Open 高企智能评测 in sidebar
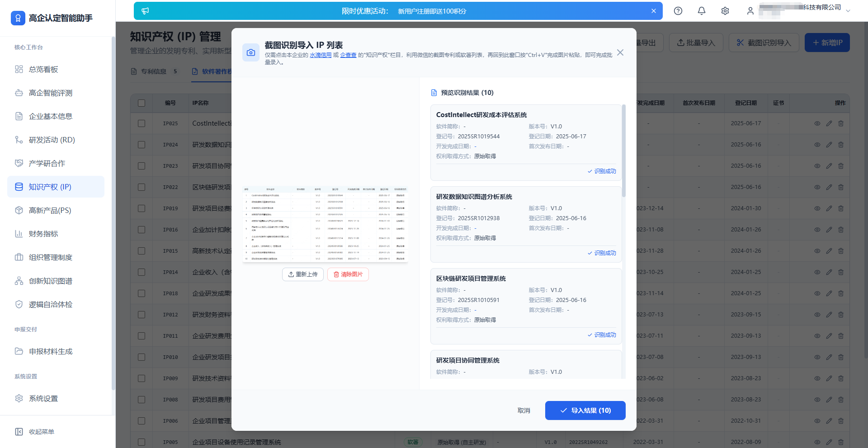Screen dimensions: 868x448 56,93
